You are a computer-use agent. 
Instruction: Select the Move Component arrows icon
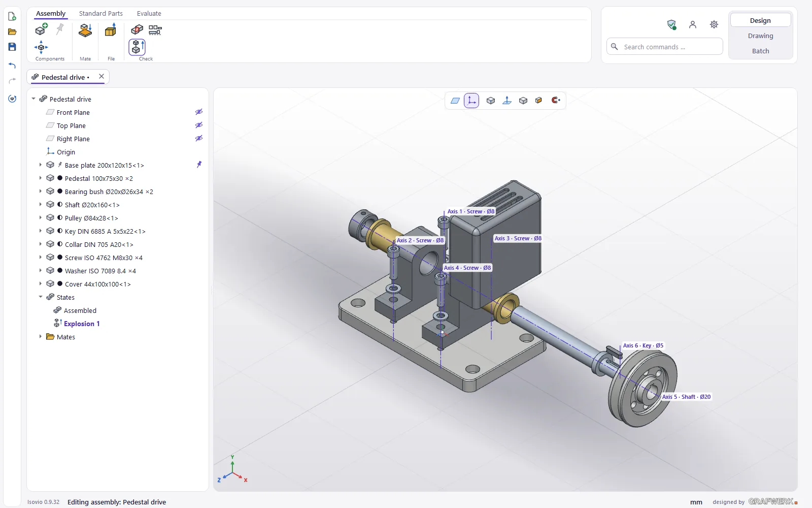[41, 47]
